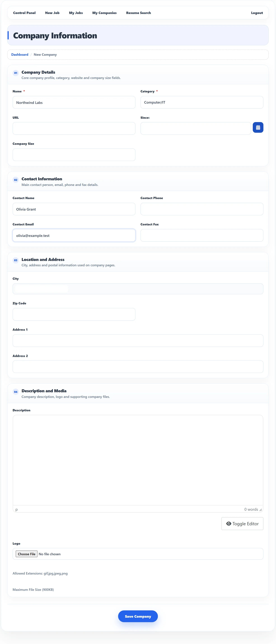Click the Toggle Editor button

pos(242,523)
